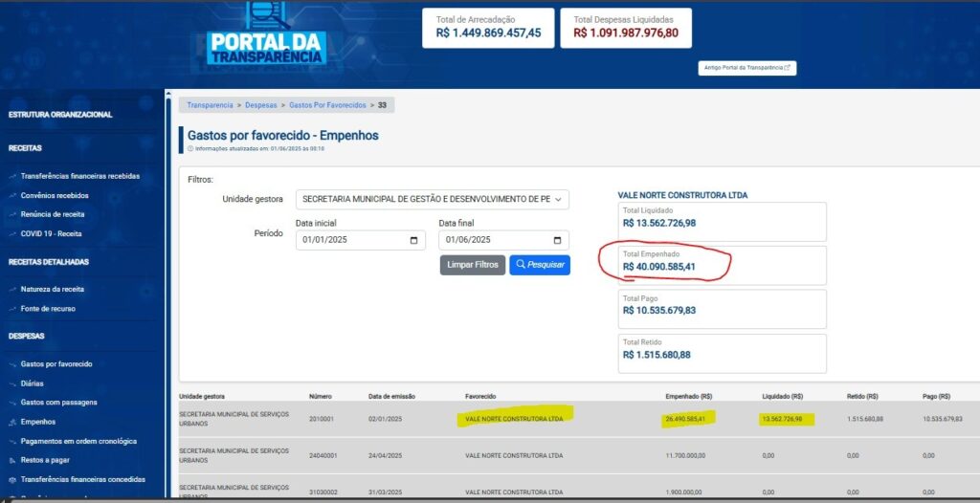
Task: Click the Total Pago R$ 10.535.679,83 card
Action: pyautogui.click(x=722, y=309)
